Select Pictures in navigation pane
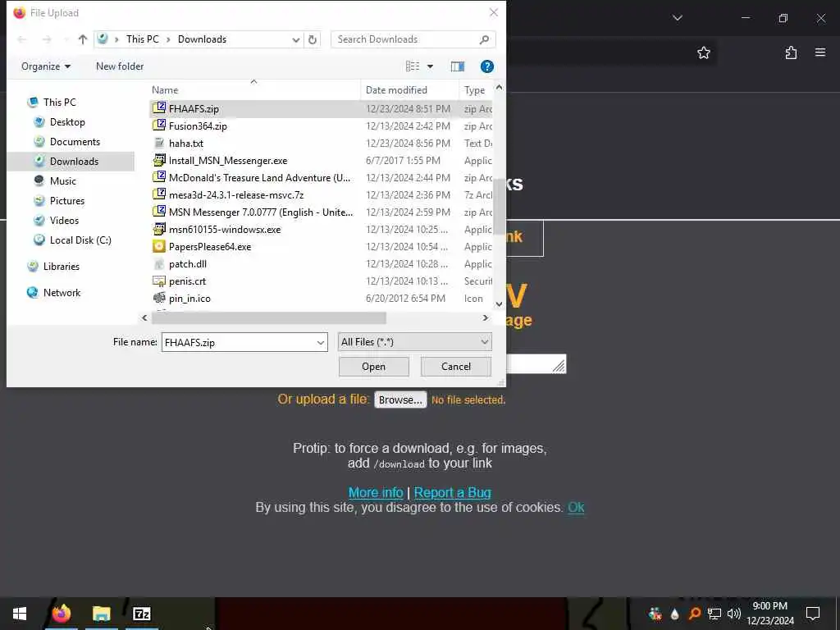The height and width of the screenshot is (630, 840). pyautogui.click(x=67, y=201)
